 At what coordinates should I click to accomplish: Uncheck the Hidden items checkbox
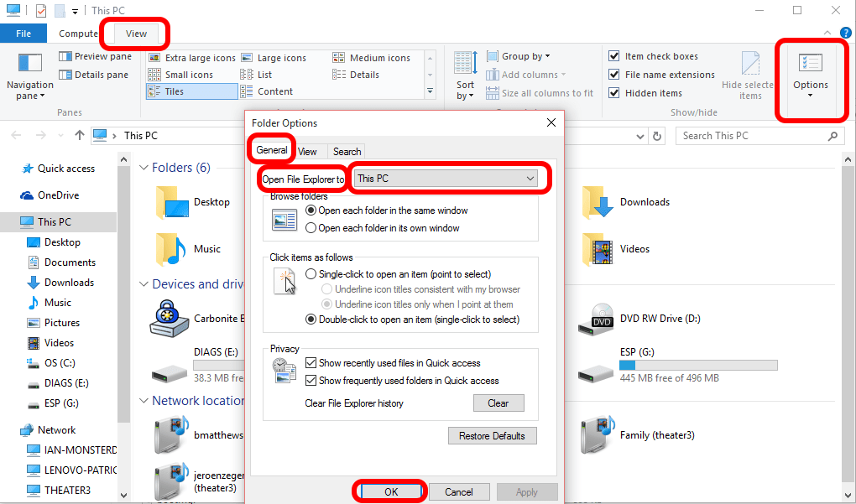coord(614,93)
